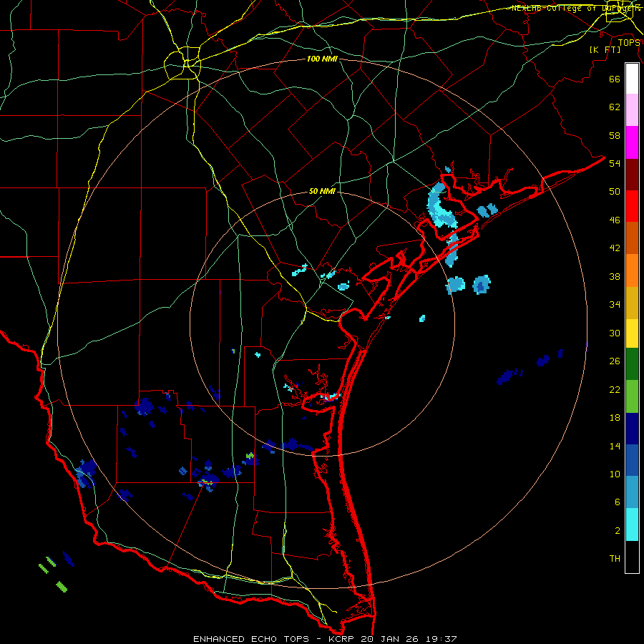Click the legend value '18'
644x644 pixels.
(x=615, y=418)
